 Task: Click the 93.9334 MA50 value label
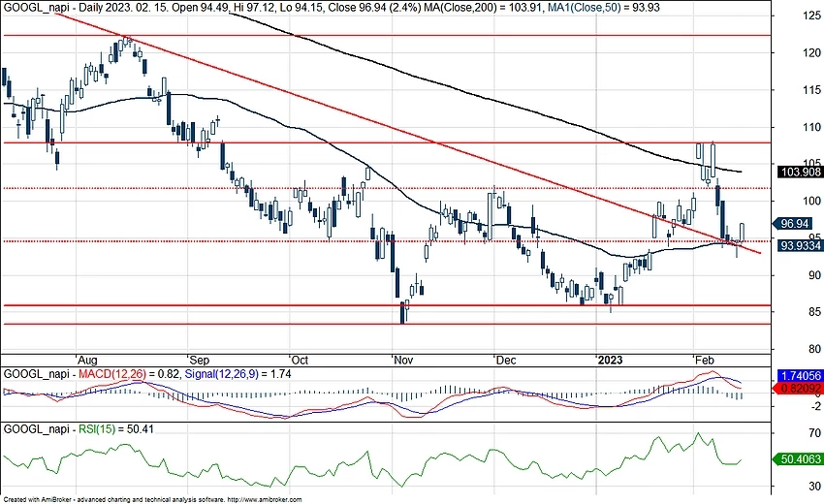801,245
